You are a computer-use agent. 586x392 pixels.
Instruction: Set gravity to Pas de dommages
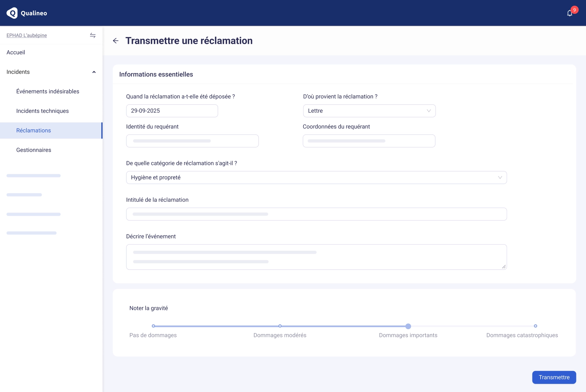tap(153, 326)
